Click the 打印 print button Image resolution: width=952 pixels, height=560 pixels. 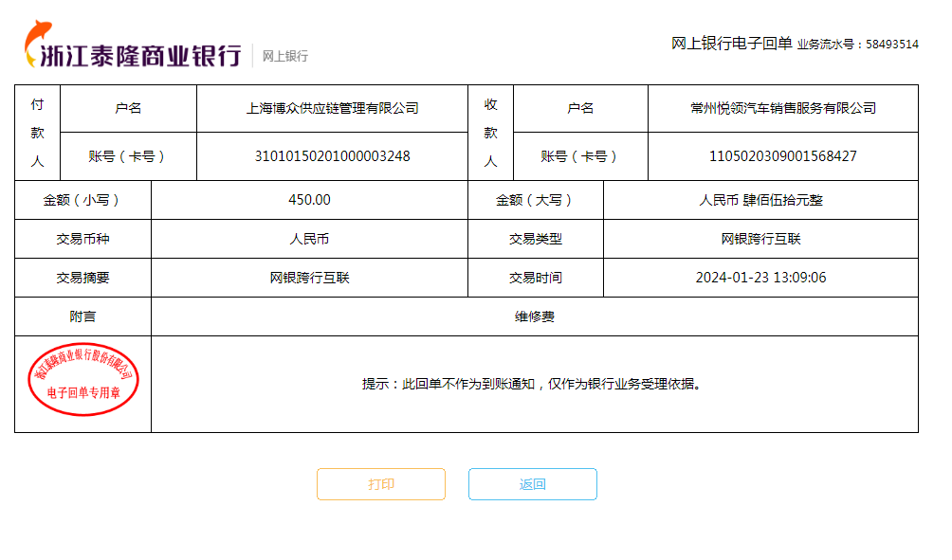pyautogui.click(x=380, y=484)
